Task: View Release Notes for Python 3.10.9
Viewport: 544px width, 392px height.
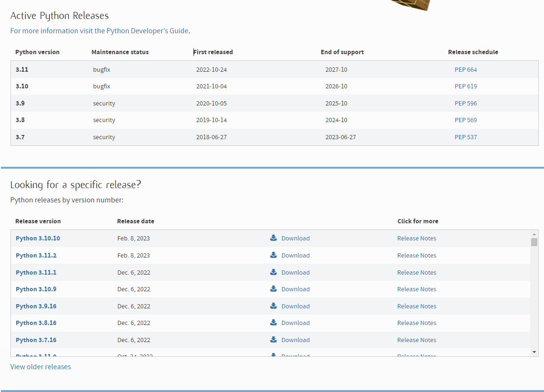Action: tap(417, 289)
